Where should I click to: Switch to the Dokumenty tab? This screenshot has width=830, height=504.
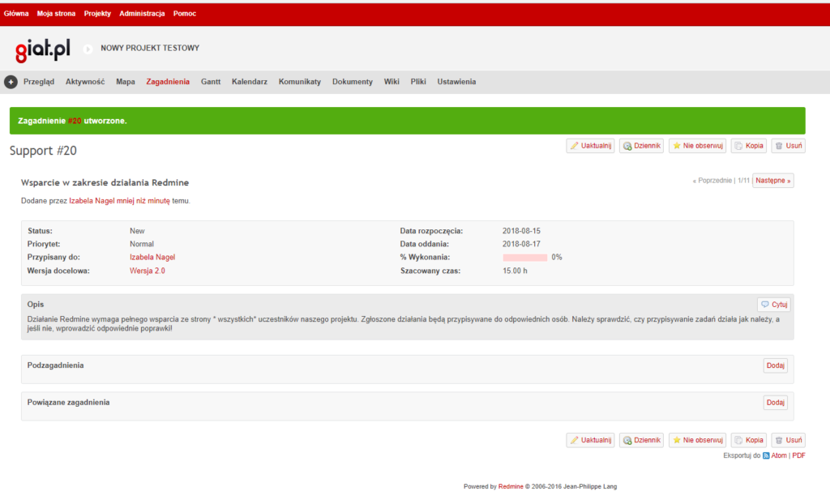point(353,82)
